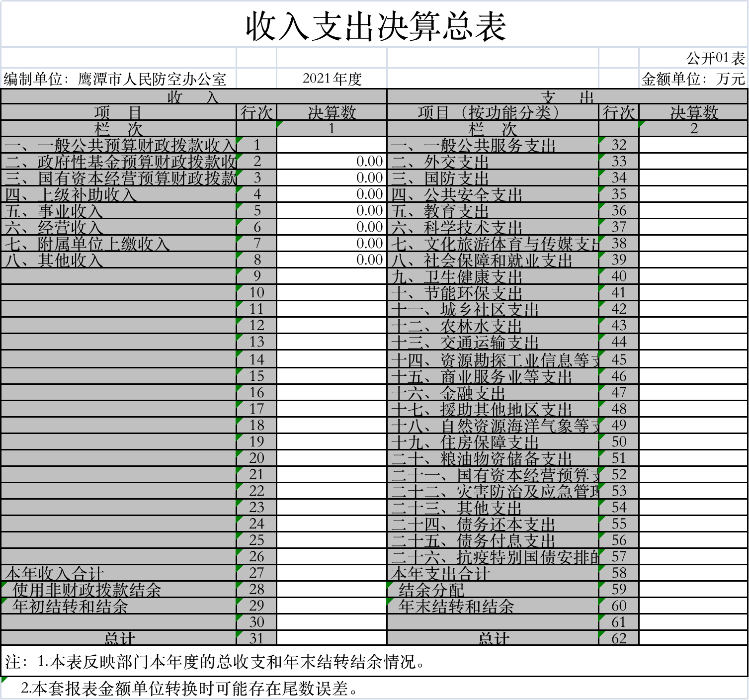Screen dimensions: 749x700
Task: Click the 金额单位: 万元 cell
Action: pyautogui.click(x=693, y=79)
